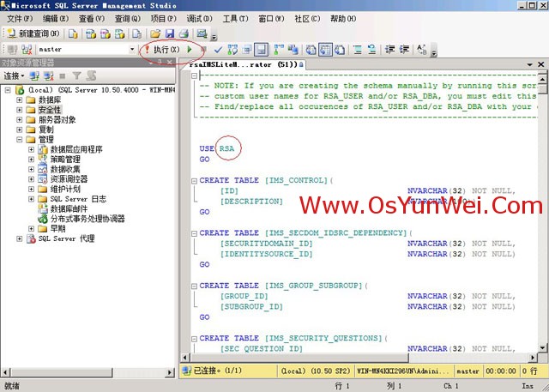Open the 连接 dropdown in Object Explorer

tap(14, 75)
